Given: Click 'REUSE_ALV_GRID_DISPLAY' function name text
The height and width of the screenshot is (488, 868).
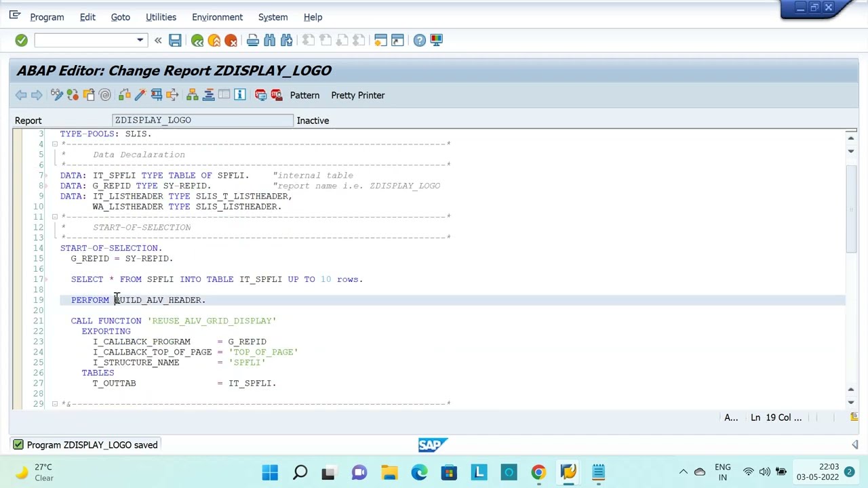Looking at the screenshot, I should coord(212,321).
